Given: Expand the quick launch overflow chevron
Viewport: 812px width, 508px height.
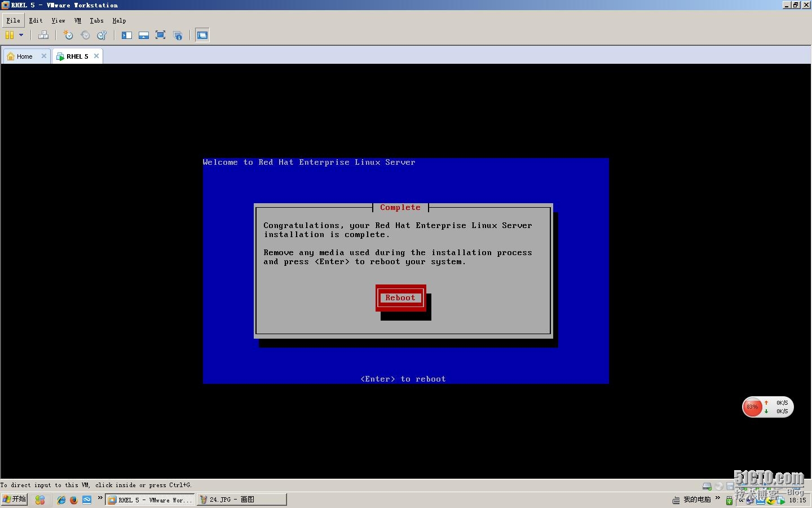Looking at the screenshot, I should click(x=100, y=498).
